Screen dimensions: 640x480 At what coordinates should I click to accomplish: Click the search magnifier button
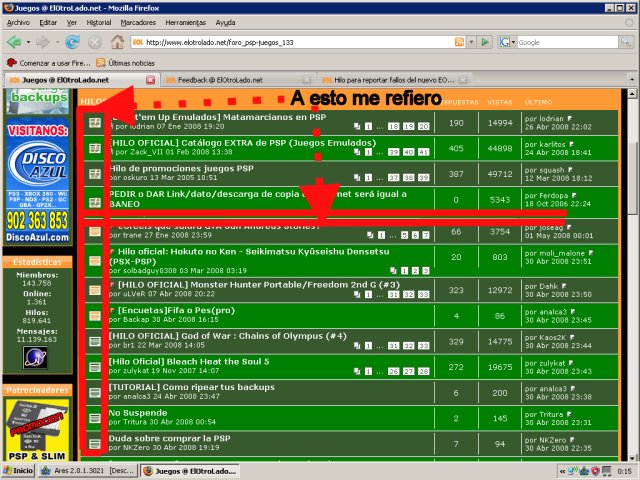(626, 42)
